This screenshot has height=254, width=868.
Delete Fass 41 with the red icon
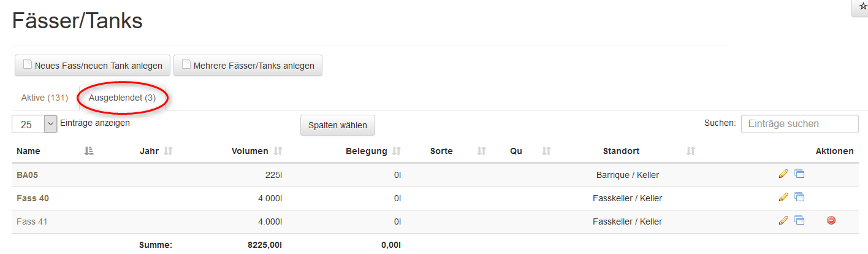click(x=831, y=221)
